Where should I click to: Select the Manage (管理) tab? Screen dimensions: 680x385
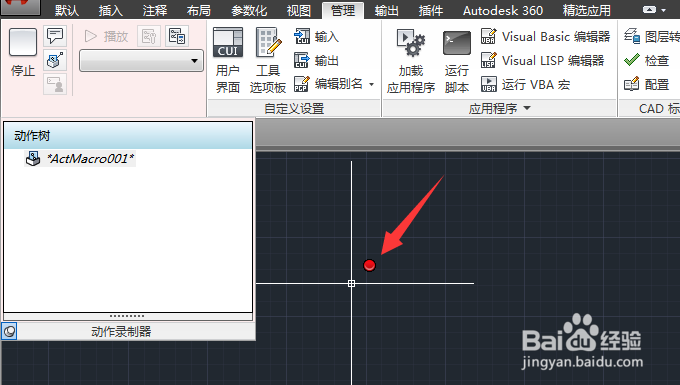343,10
